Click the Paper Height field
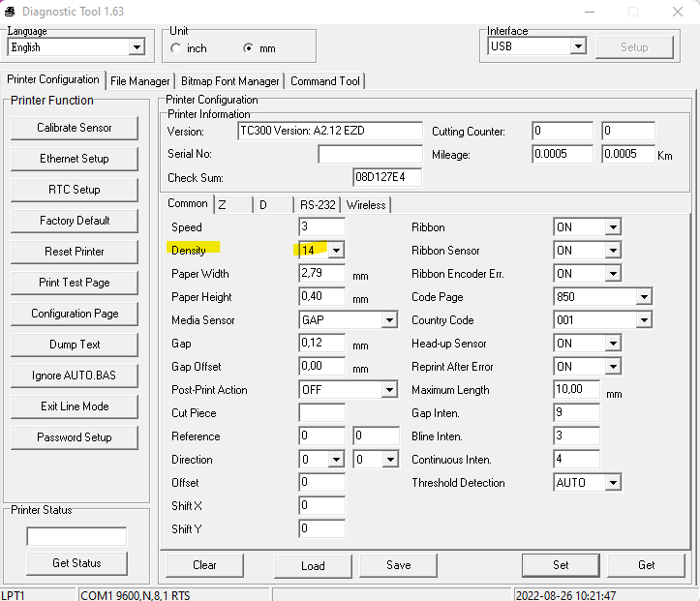Viewport: 700px width, 601px height. click(x=321, y=296)
